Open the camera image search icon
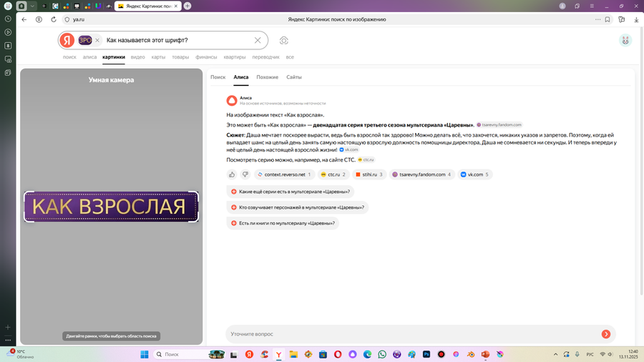This screenshot has width=644, height=362. [x=284, y=40]
